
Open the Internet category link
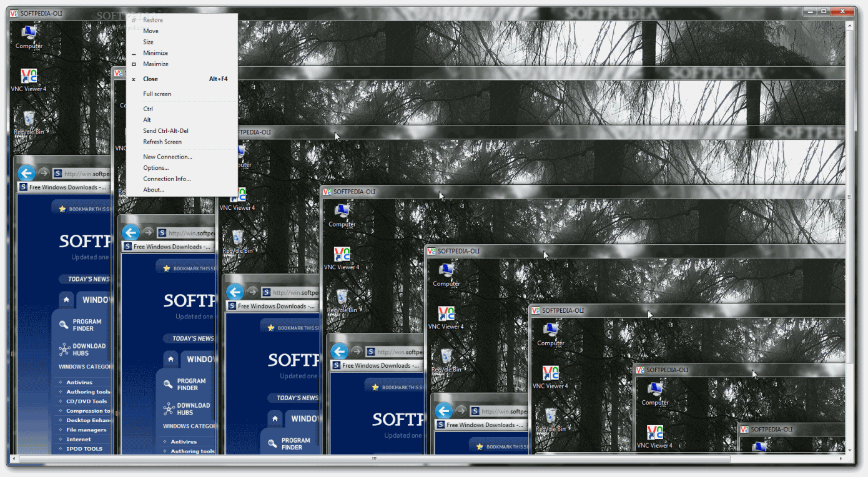pos(79,440)
